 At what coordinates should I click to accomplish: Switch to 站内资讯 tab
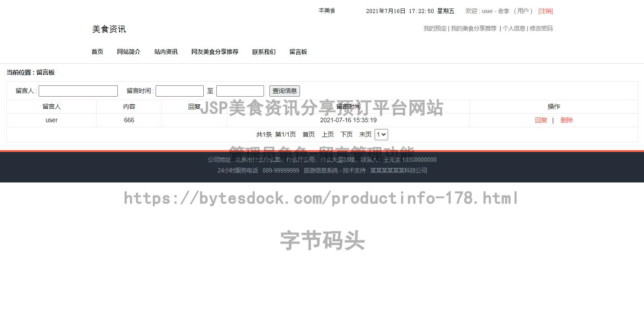[x=165, y=52]
